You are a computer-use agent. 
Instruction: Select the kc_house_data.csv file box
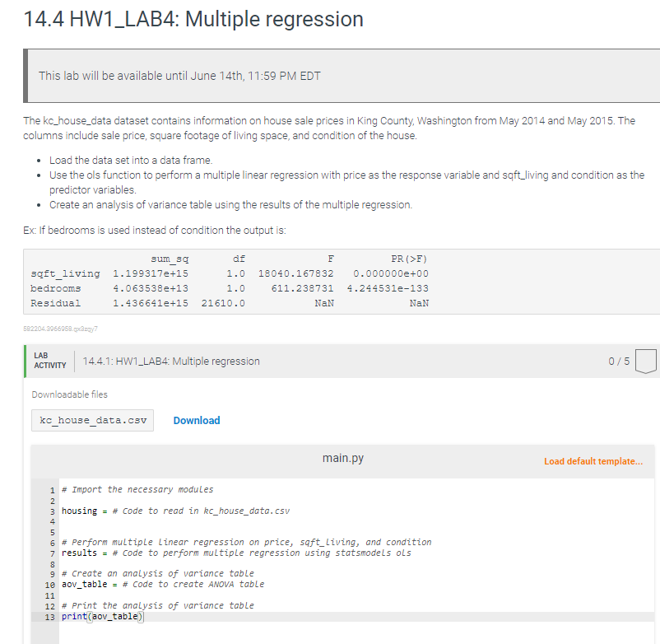click(91, 420)
